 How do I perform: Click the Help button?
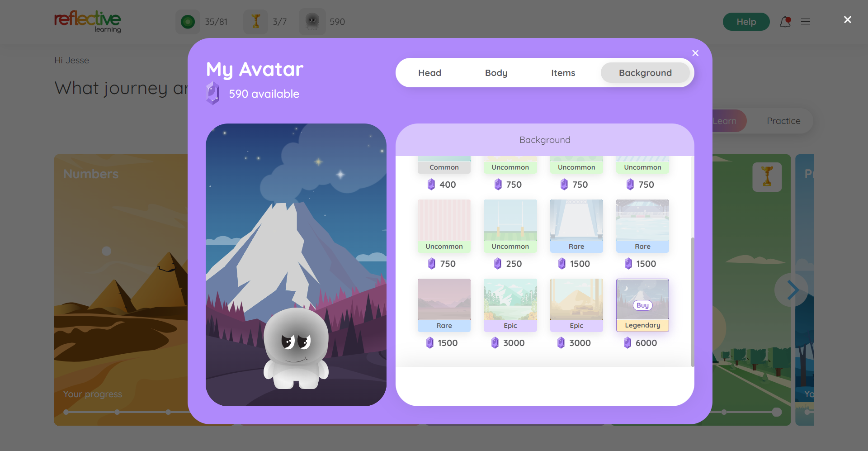coord(746,22)
